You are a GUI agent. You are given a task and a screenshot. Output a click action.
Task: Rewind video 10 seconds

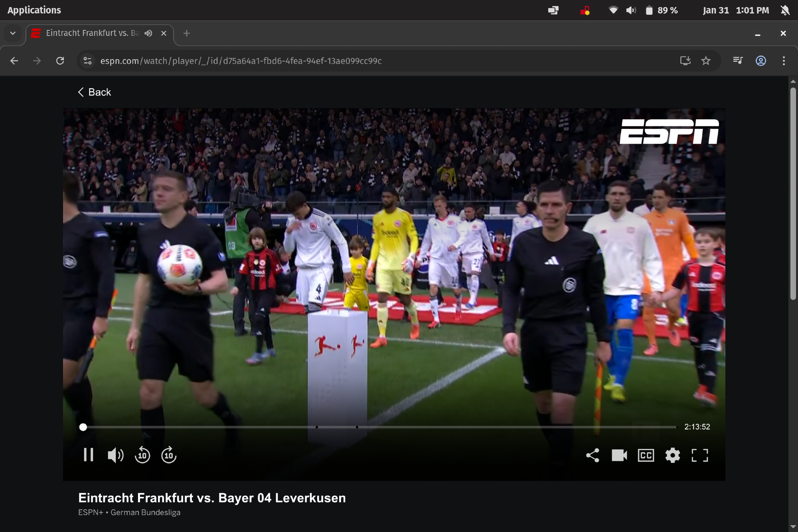click(x=142, y=455)
